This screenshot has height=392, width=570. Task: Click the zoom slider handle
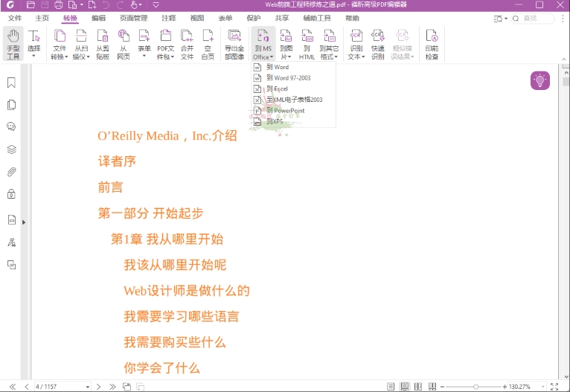pos(475,387)
